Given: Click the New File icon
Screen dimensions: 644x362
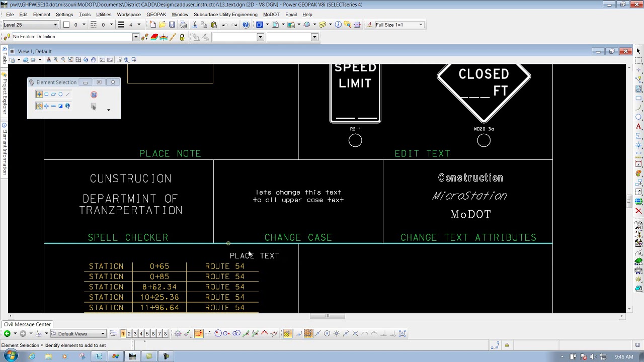Looking at the screenshot, I should click(153, 25).
